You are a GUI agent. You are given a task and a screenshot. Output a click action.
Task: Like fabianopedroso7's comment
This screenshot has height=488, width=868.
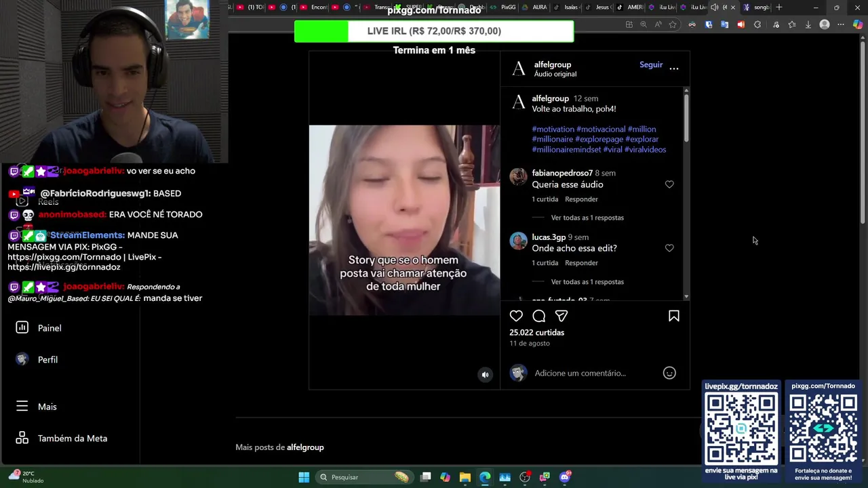(669, 184)
